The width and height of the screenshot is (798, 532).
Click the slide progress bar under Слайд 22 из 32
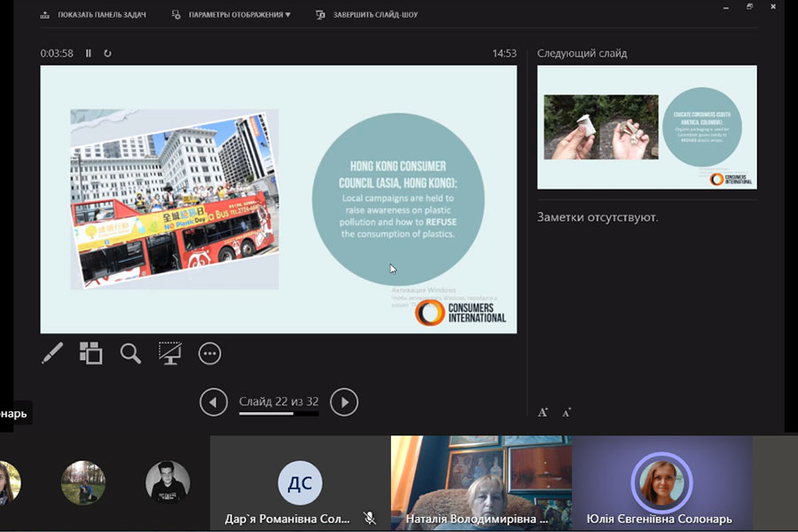click(278, 413)
